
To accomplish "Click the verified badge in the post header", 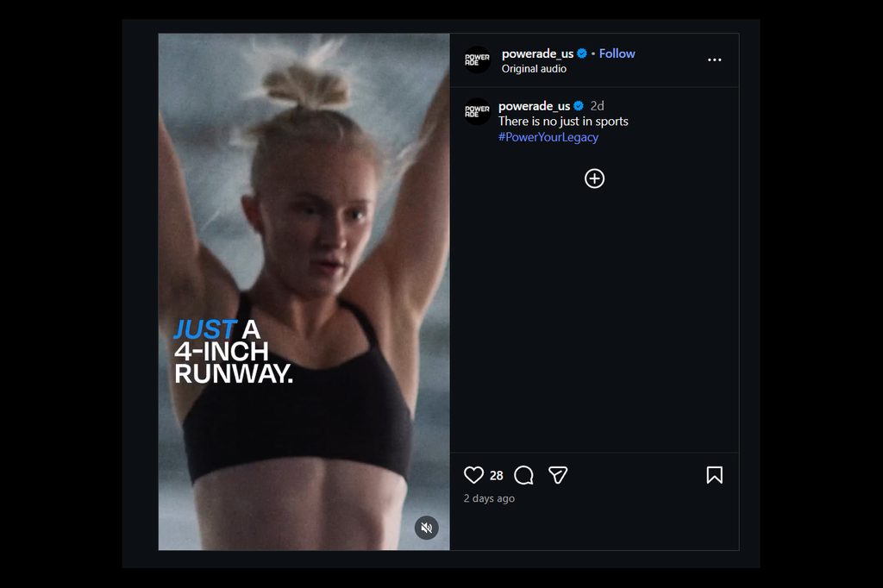I will tap(582, 53).
